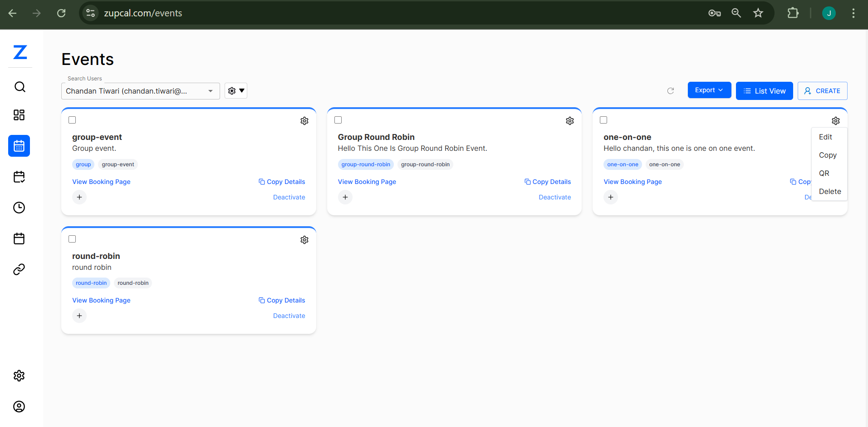Click the link chain icon in sidebar
868x427 pixels.
(19, 269)
